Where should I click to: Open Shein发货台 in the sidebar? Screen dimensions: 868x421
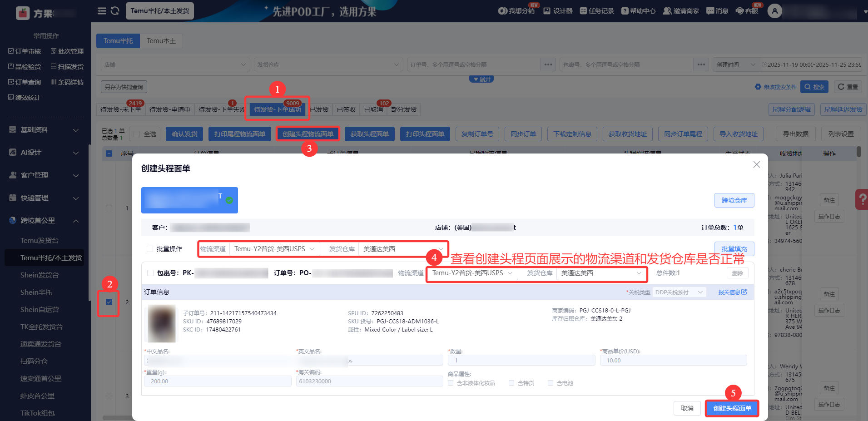(x=40, y=275)
